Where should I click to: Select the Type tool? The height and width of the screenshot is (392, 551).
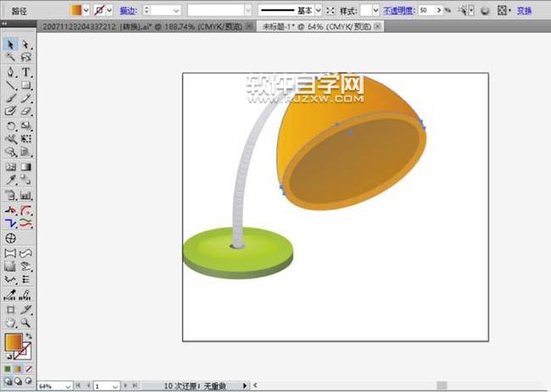25,72
